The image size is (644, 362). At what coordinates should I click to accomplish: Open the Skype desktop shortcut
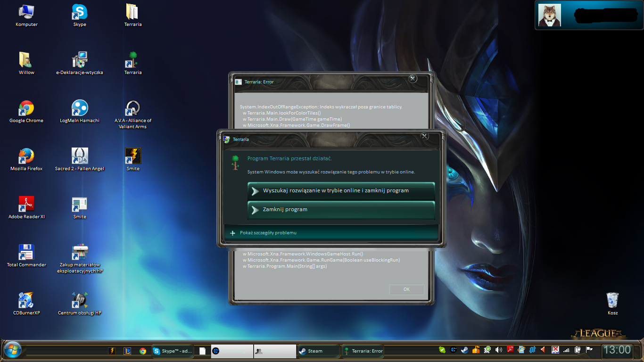80,16
